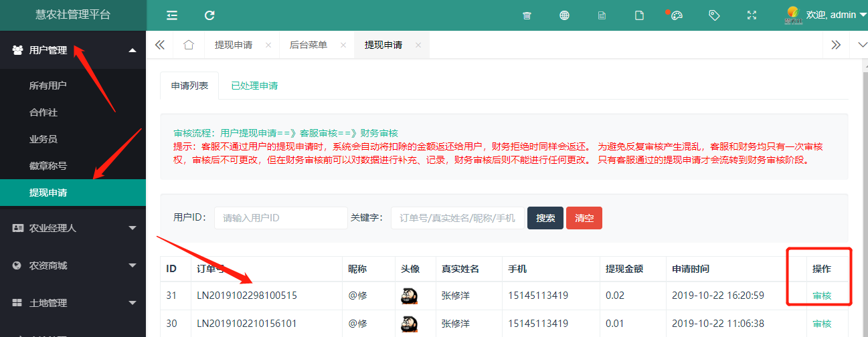
Task: Click the 搜索 button
Action: tap(545, 218)
